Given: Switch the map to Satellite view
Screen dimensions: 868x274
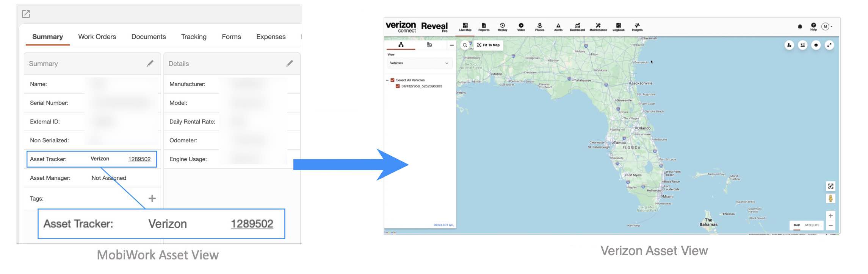Looking at the screenshot, I should (x=812, y=225).
